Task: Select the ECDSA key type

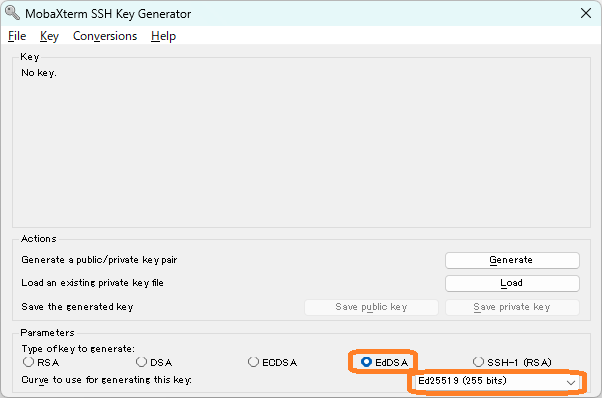Action: pos(272,362)
